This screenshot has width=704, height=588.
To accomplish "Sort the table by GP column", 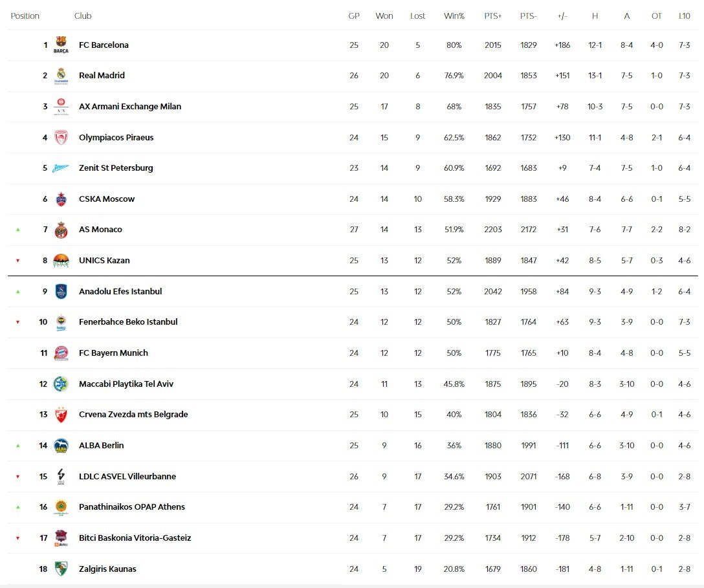I will click(x=354, y=16).
